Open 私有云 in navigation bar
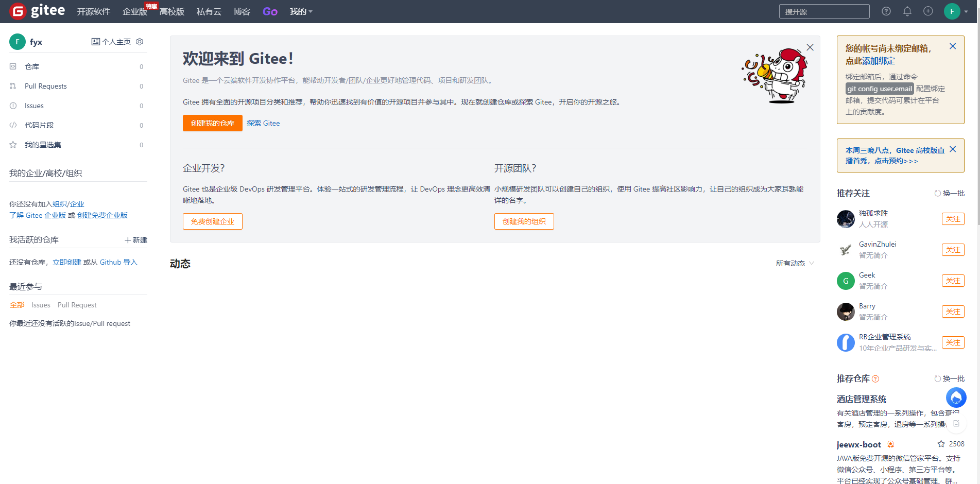Image resolution: width=980 pixels, height=484 pixels. tap(209, 11)
